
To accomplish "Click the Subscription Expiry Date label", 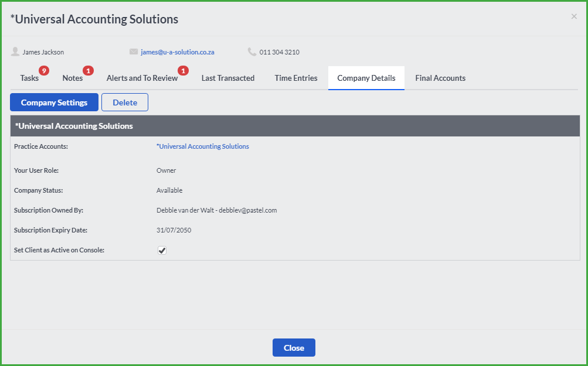I will (x=50, y=230).
